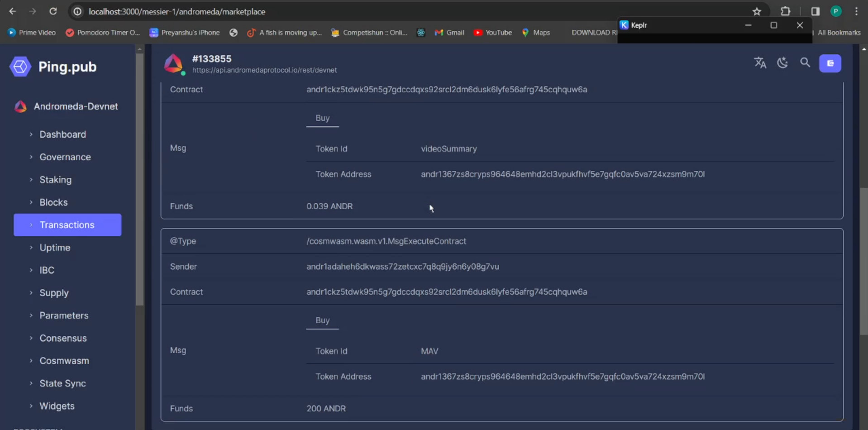Viewport: 868px width, 430px height.
Task: Click the Supply chevron arrow
Action: pyautogui.click(x=31, y=292)
